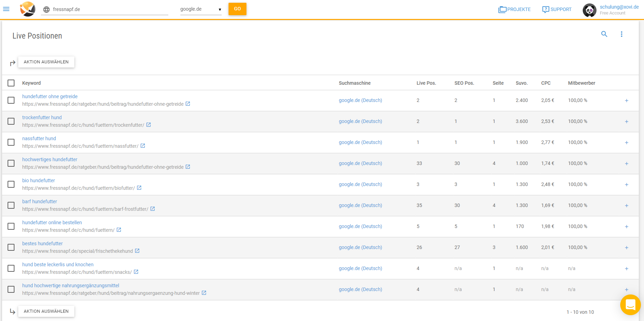Screen dimensions: 644x321
Task: Sort by Keyword column header
Action: tap(31, 83)
